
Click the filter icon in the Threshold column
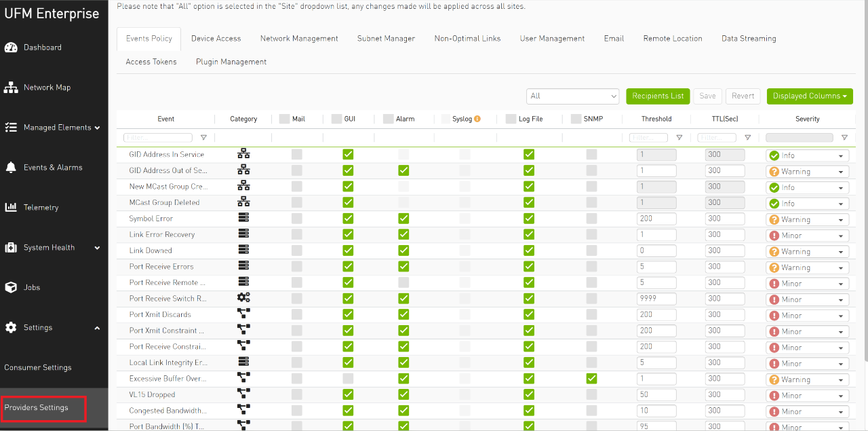point(679,137)
